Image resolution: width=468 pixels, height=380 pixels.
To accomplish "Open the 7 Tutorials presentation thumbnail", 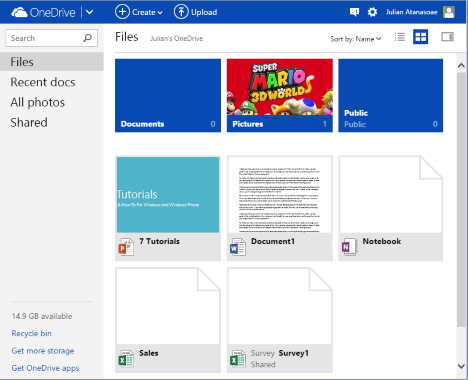I will click(168, 195).
